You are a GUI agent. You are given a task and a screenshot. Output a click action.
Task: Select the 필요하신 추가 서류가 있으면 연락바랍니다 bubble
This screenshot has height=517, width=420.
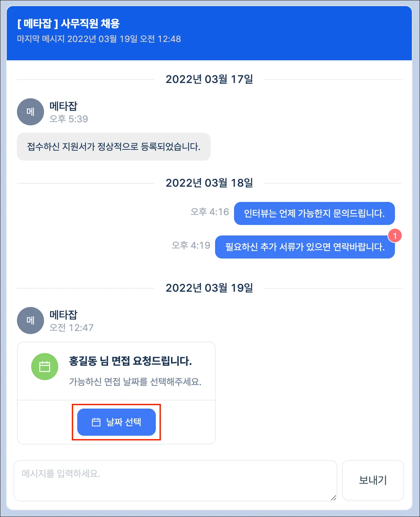click(x=305, y=247)
